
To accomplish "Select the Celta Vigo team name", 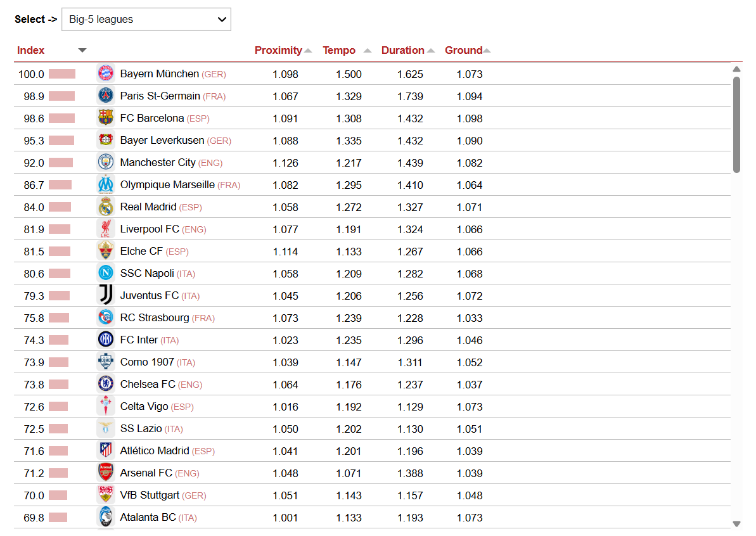I will [144, 406].
